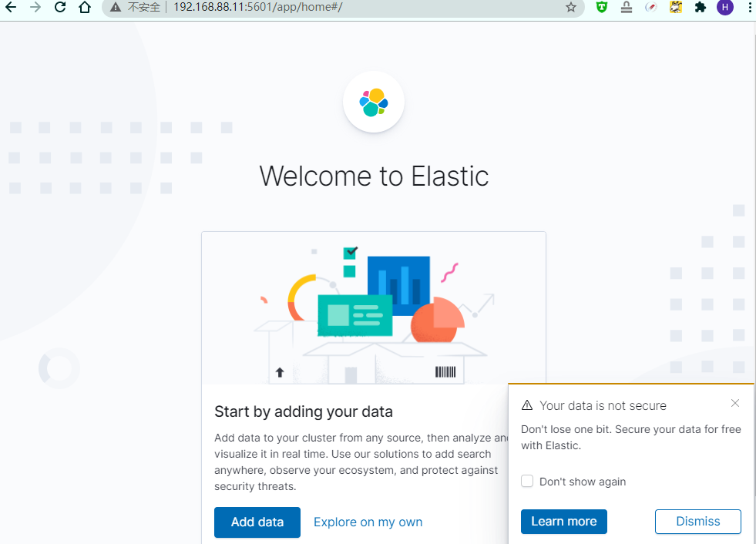The height and width of the screenshot is (544, 756).
Task: Open the green shield extension icon
Action: (602, 7)
